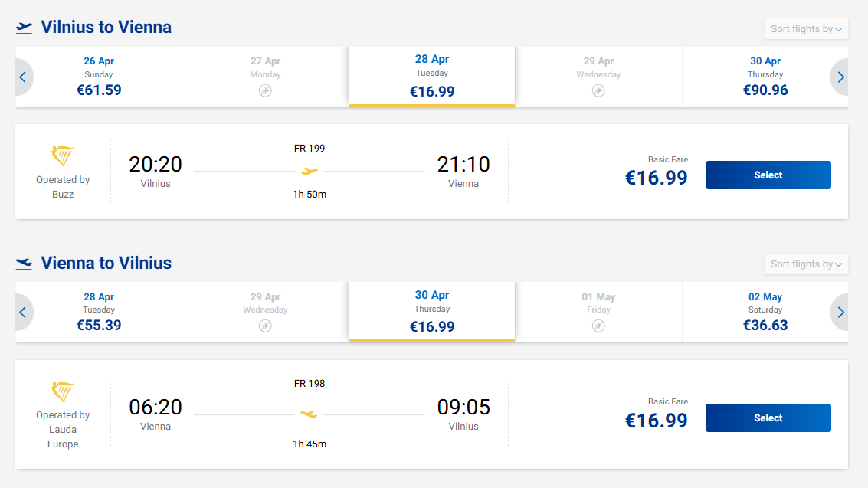Screen dimensions: 868x488
Task: Choose 26 Apr Sunday outbound date tab
Action: point(99,77)
